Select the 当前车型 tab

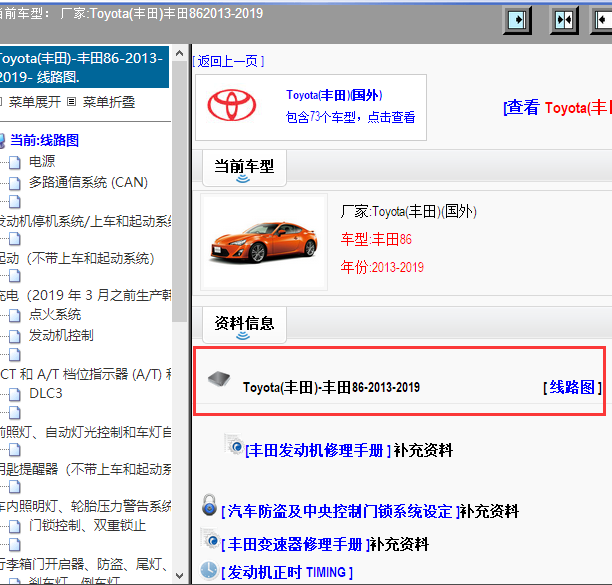coord(244,168)
